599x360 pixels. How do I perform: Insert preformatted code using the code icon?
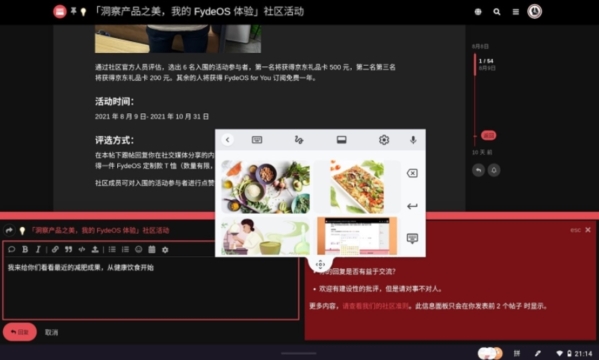tap(82, 250)
